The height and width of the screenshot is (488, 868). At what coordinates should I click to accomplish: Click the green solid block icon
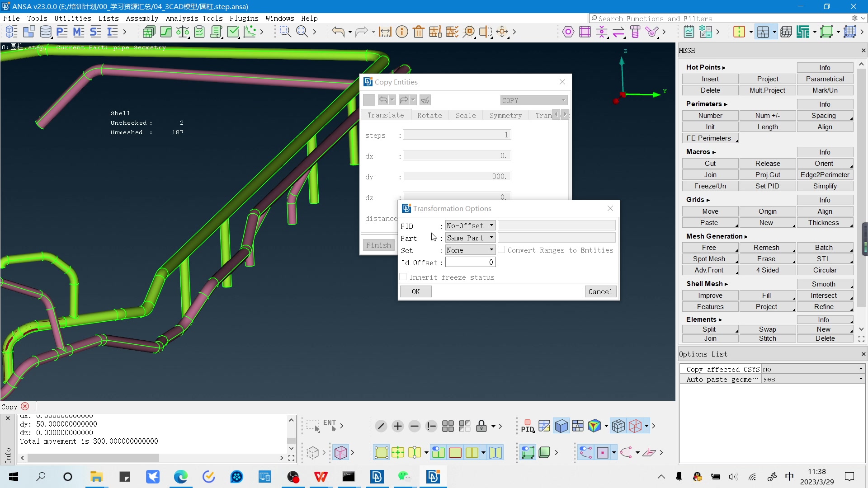coord(544,452)
